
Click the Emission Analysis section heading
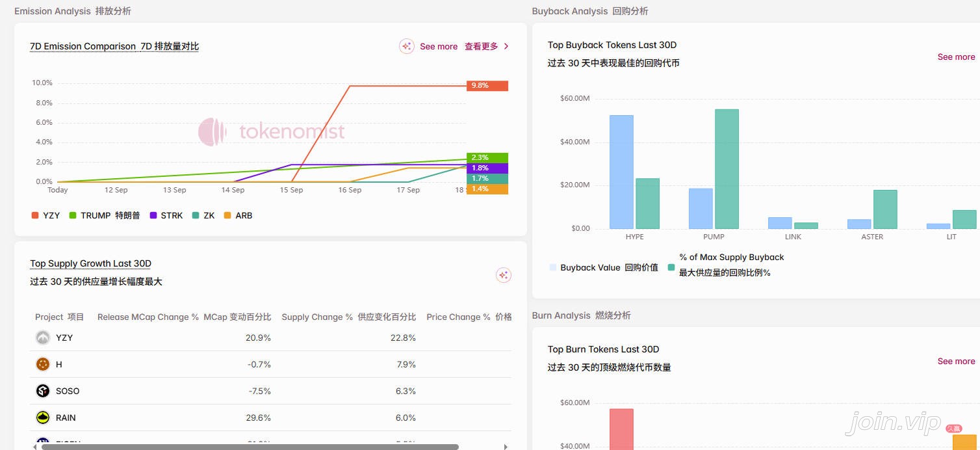pyautogui.click(x=73, y=11)
